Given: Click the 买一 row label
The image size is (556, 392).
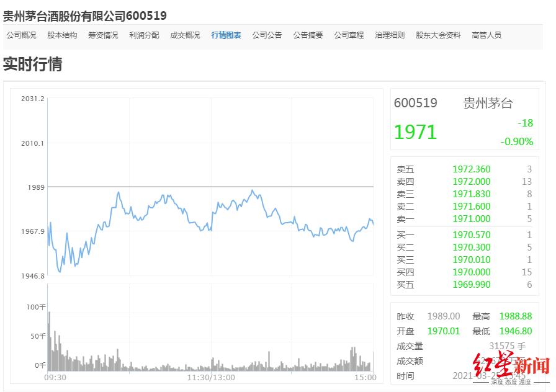Looking at the screenshot, I should click(x=405, y=234).
